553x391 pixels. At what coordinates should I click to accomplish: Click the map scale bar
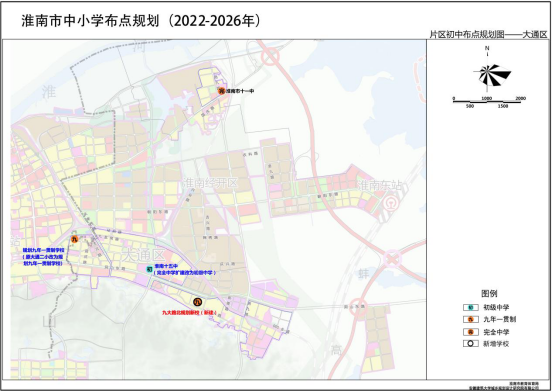coord(487,102)
